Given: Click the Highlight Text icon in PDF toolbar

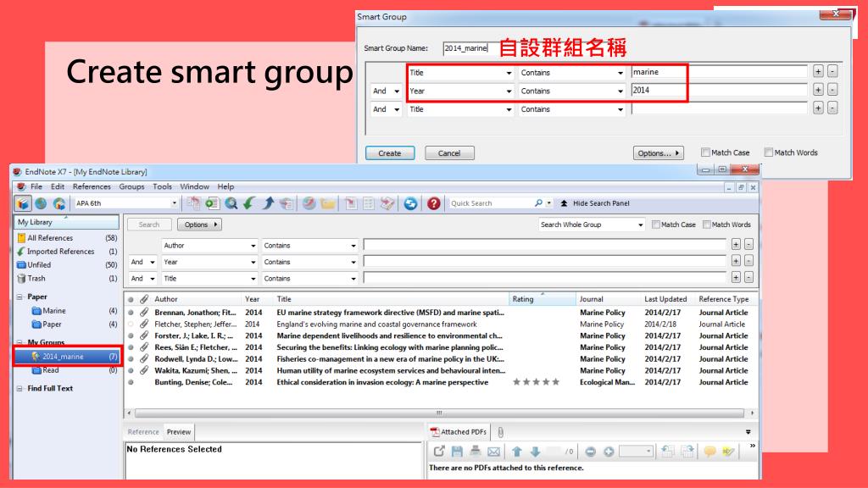Looking at the screenshot, I should [x=728, y=452].
